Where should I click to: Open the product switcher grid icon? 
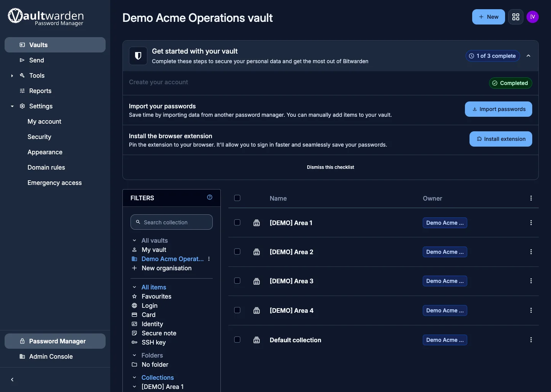coord(516,17)
